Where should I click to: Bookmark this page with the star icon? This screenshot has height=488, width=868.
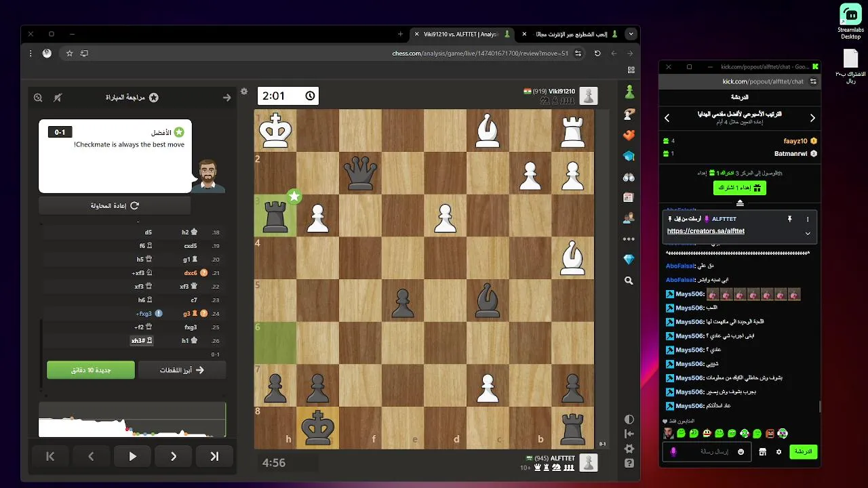69,53
